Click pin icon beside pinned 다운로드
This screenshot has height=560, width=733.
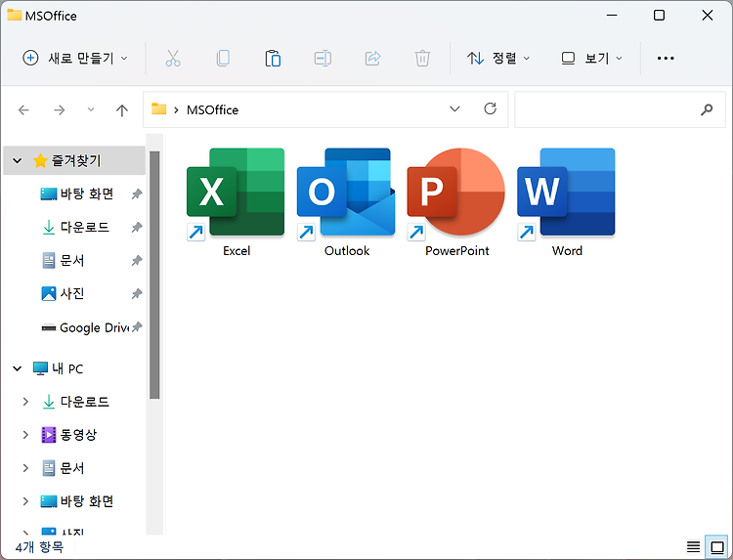(x=137, y=227)
